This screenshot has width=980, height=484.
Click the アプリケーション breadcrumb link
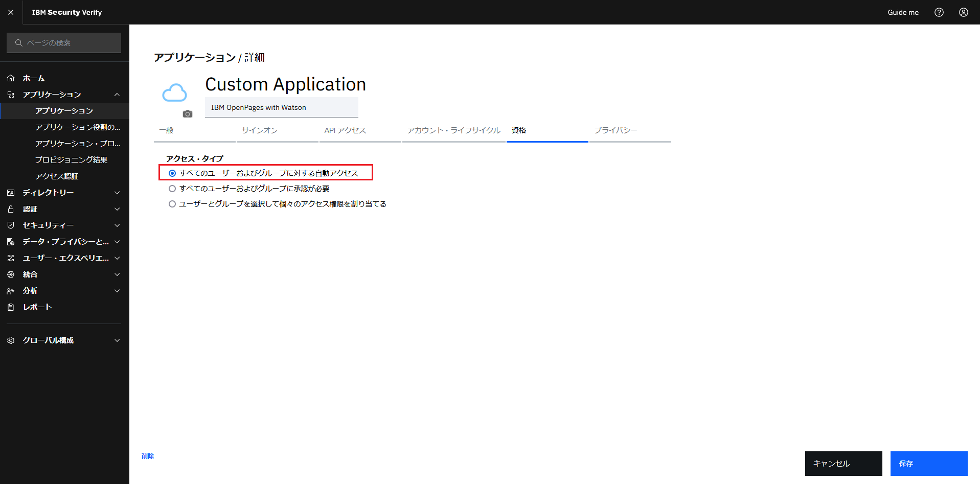(x=195, y=57)
